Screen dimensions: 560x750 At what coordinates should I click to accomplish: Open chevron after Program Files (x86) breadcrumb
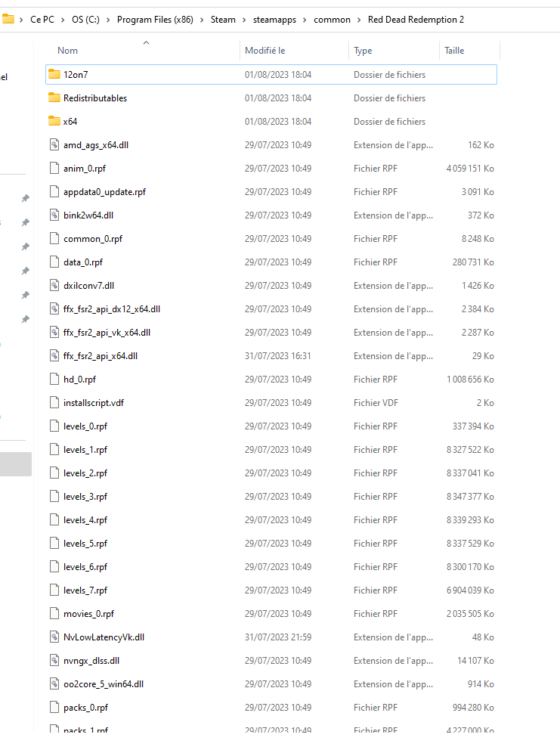click(x=202, y=20)
